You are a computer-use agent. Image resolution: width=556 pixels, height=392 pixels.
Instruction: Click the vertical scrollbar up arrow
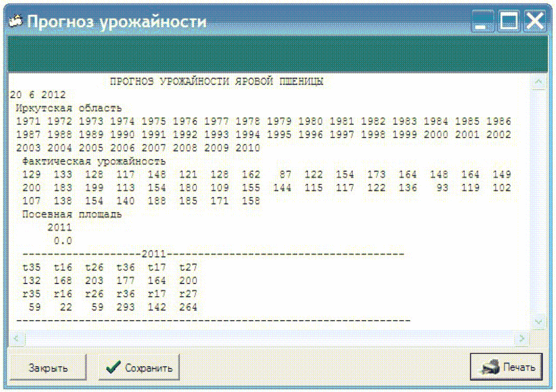(538, 82)
